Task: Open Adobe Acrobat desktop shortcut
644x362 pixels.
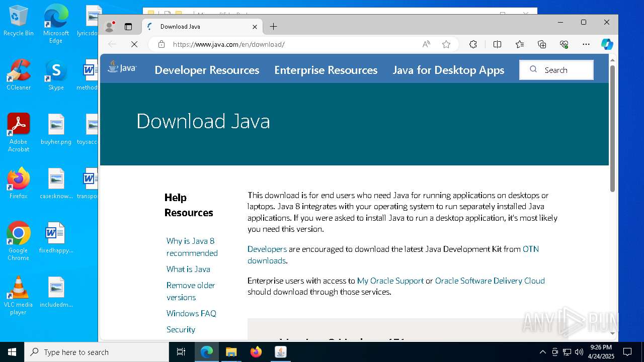Action: click(x=19, y=133)
